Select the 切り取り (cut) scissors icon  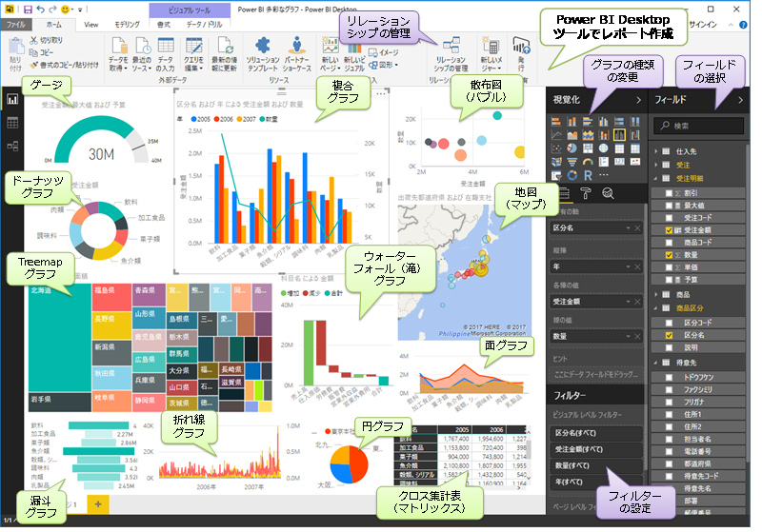click(x=34, y=40)
